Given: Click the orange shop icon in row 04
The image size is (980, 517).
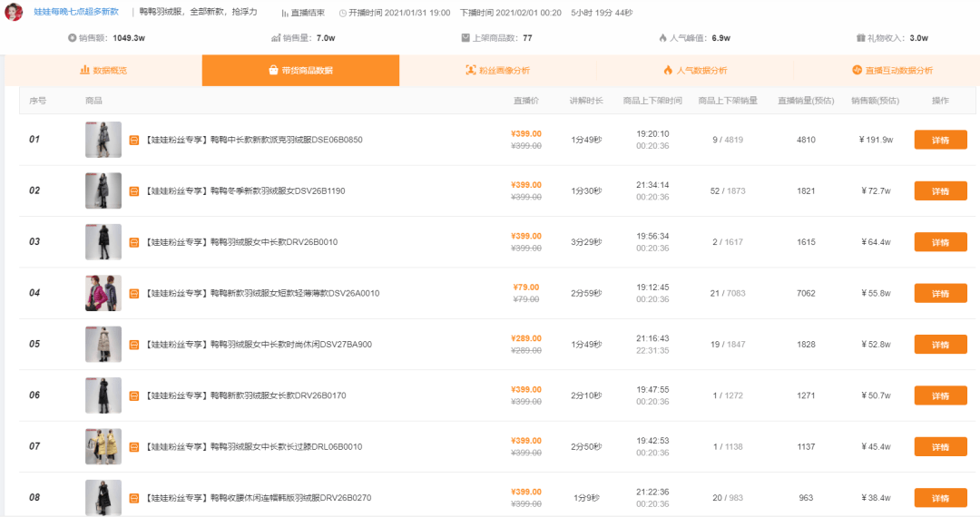Looking at the screenshot, I should click(134, 294).
